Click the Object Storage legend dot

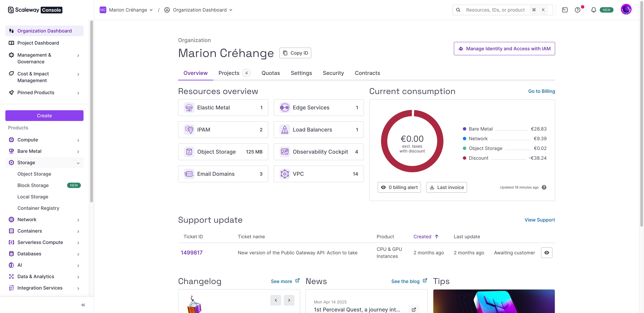(x=464, y=148)
